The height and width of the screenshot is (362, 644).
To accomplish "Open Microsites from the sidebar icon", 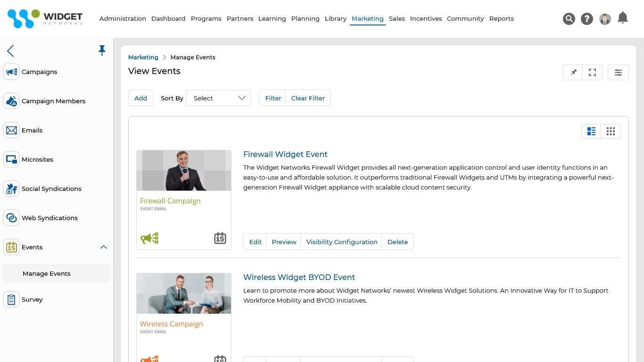I will point(11,159).
